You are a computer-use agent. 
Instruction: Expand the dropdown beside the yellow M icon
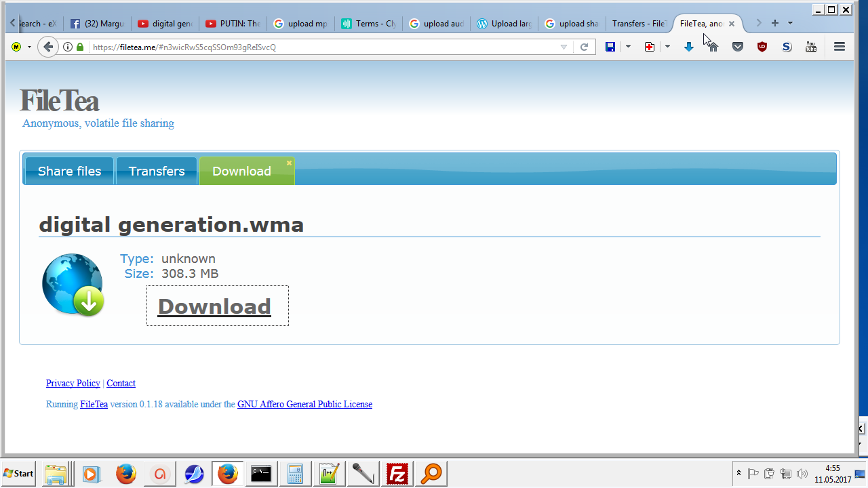30,47
